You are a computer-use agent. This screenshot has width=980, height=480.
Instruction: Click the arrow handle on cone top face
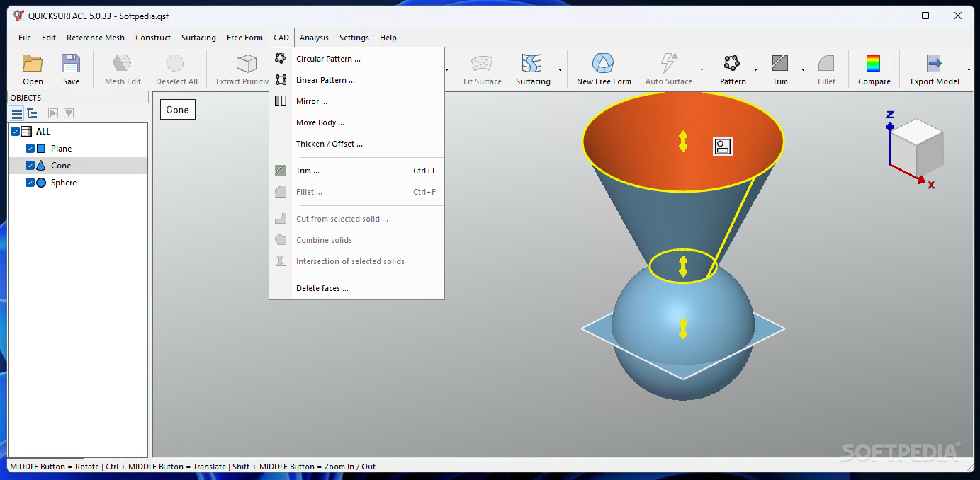point(683,142)
